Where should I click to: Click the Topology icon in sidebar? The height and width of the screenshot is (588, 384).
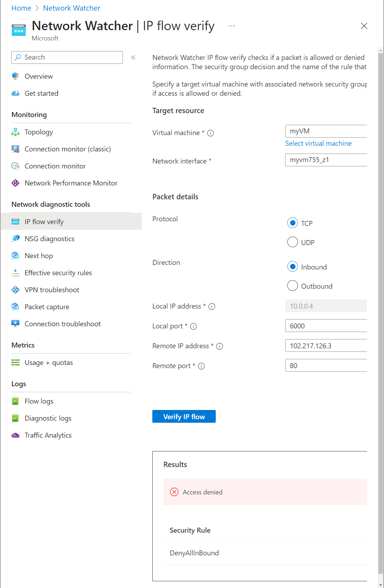pos(15,132)
